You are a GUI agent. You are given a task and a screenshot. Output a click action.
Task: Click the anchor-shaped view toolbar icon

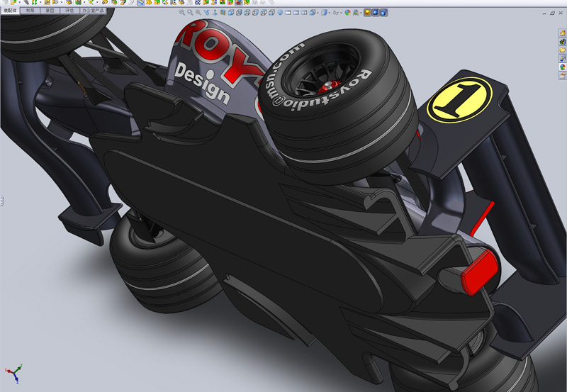tap(215, 13)
